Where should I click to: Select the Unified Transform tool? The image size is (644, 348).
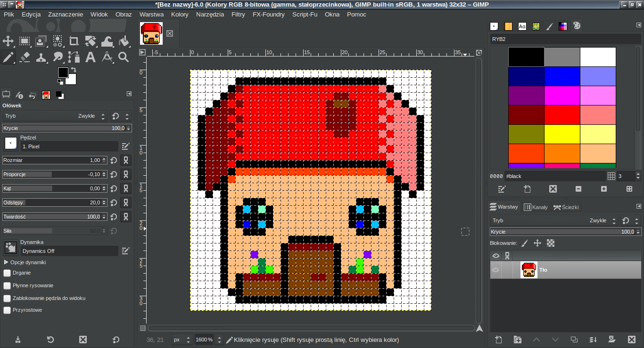click(x=91, y=41)
